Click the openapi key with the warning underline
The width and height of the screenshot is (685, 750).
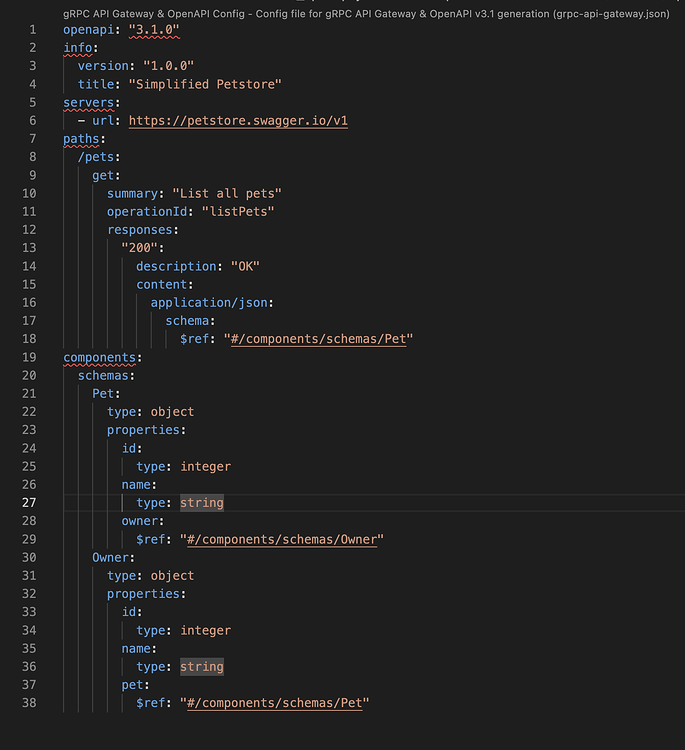pos(88,30)
